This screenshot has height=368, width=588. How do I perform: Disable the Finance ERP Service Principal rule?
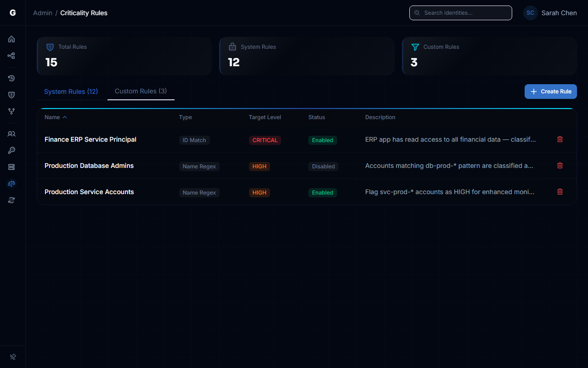coord(322,140)
